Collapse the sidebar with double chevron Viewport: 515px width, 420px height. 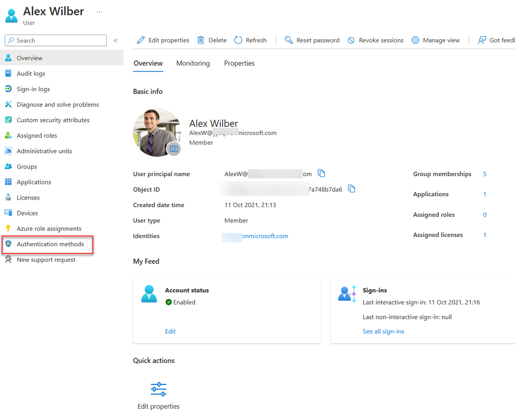115,40
